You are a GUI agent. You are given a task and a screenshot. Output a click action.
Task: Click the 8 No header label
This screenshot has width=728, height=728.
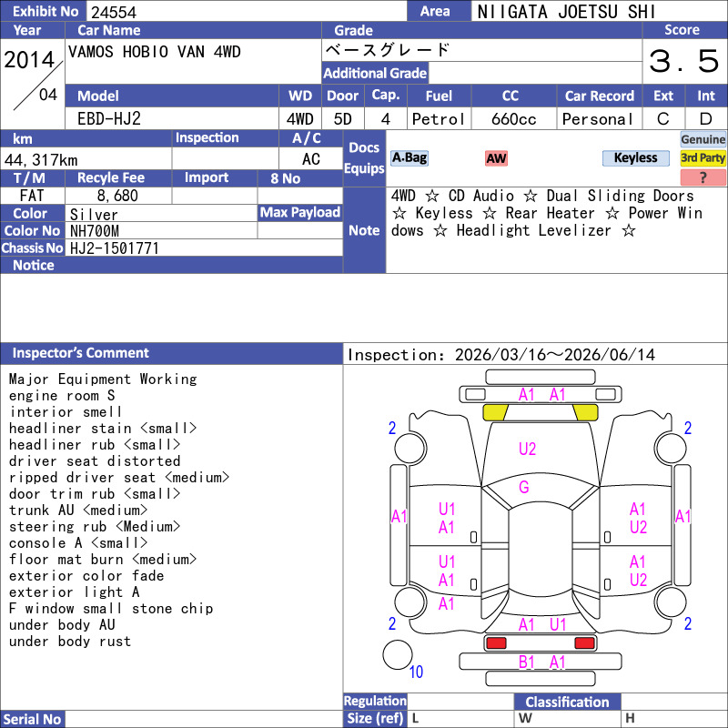(x=285, y=178)
